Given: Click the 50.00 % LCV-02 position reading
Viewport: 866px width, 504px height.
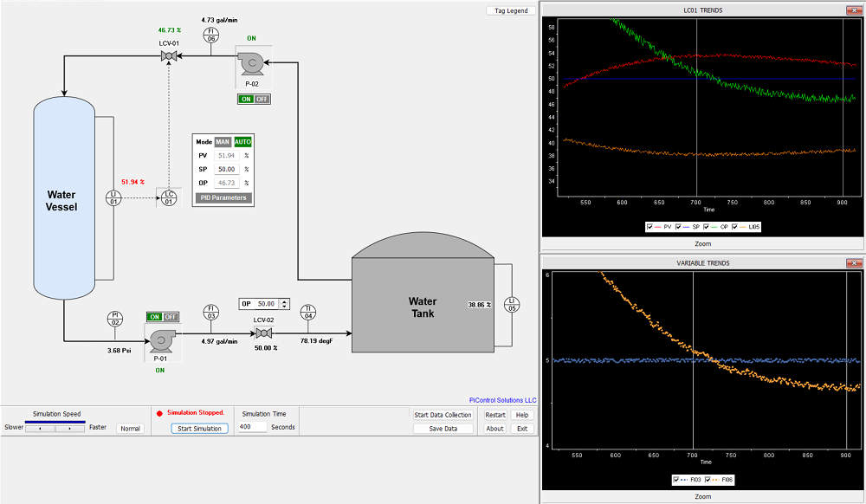Looking at the screenshot, I should (266, 348).
